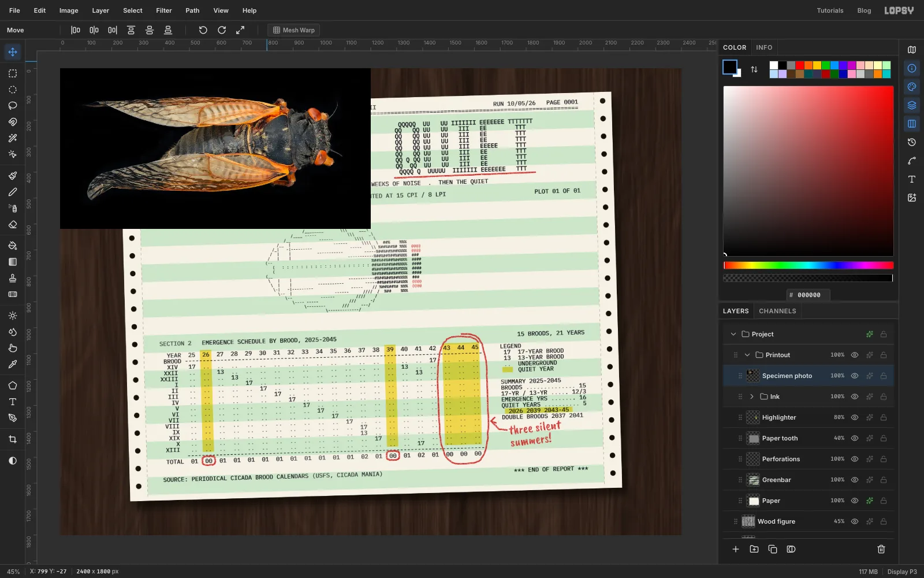Click the undo arrow in the options bar
924x578 pixels.
203,30
